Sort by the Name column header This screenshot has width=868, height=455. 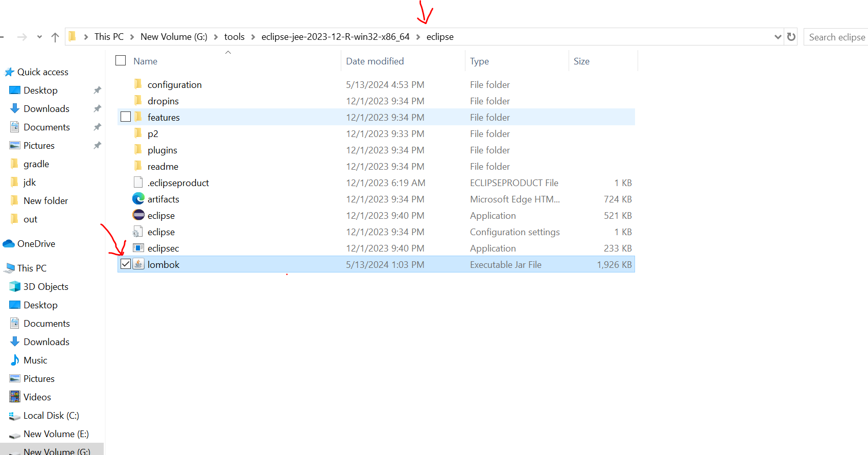[145, 61]
